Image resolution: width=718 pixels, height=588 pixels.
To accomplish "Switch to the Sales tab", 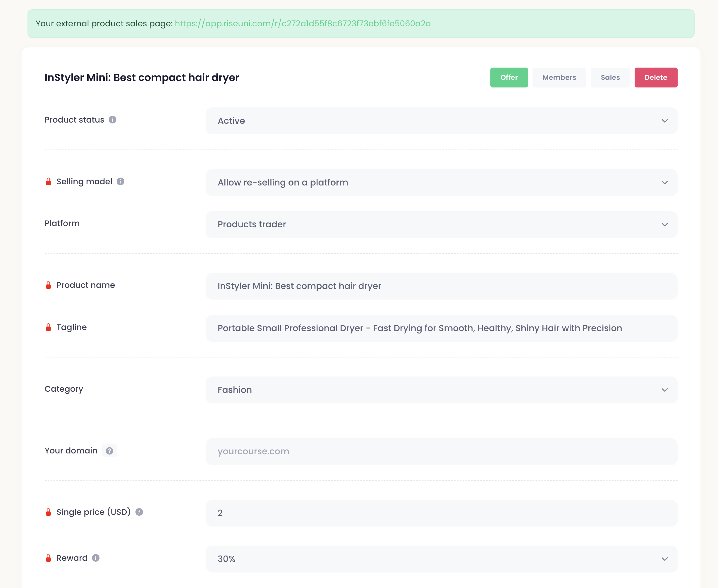I will (610, 78).
